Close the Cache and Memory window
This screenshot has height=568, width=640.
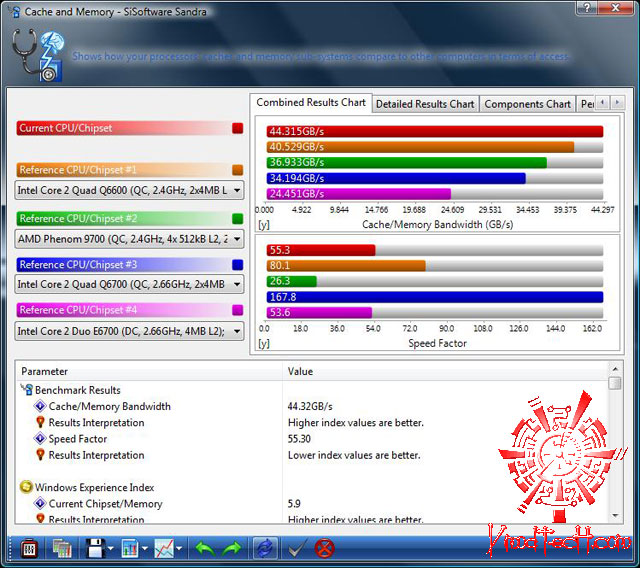[616, 7]
